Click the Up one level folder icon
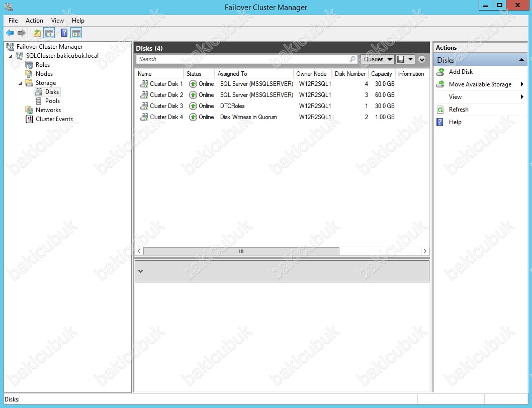This screenshot has width=532, height=408. click(x=37, y=33)
